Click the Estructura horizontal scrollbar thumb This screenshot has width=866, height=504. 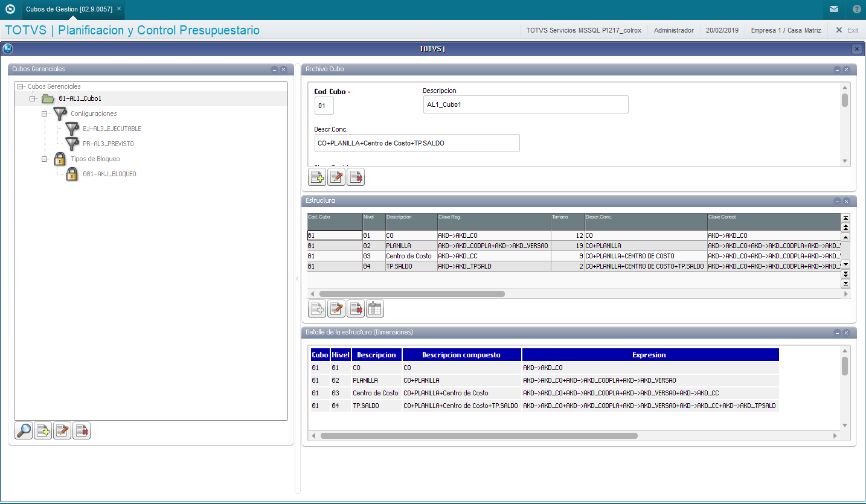click(x=412, y=294)
